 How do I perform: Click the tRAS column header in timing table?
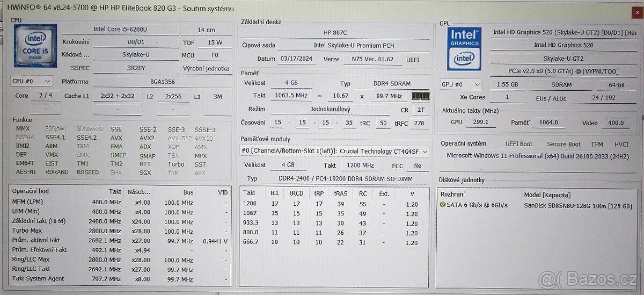[x=340, y=193]
